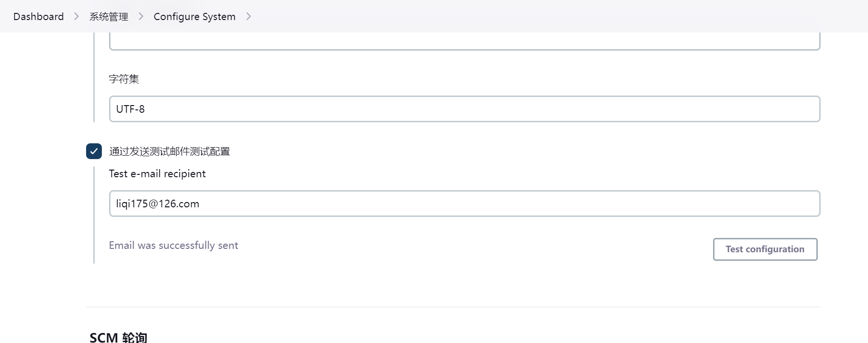Open the 系统管理 breadcrumb item
868x343 pixels.
109,17
